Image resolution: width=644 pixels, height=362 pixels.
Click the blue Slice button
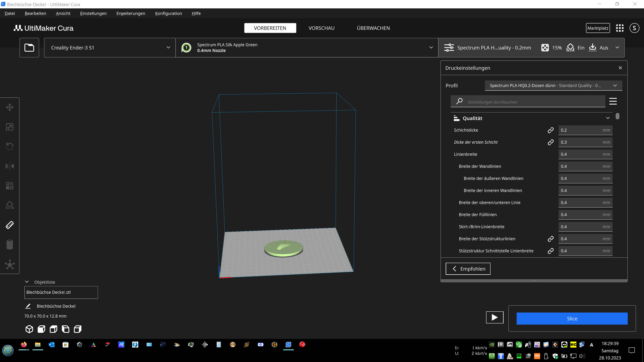click(x=572, y=319)
